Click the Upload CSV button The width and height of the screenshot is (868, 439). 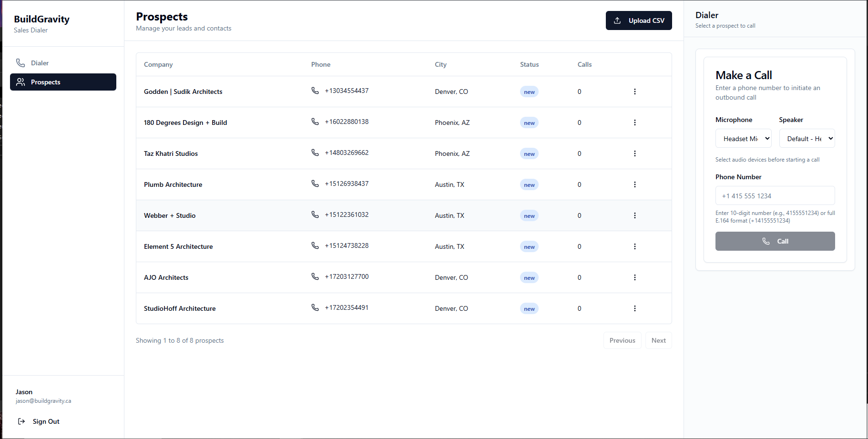click(639, 20)
